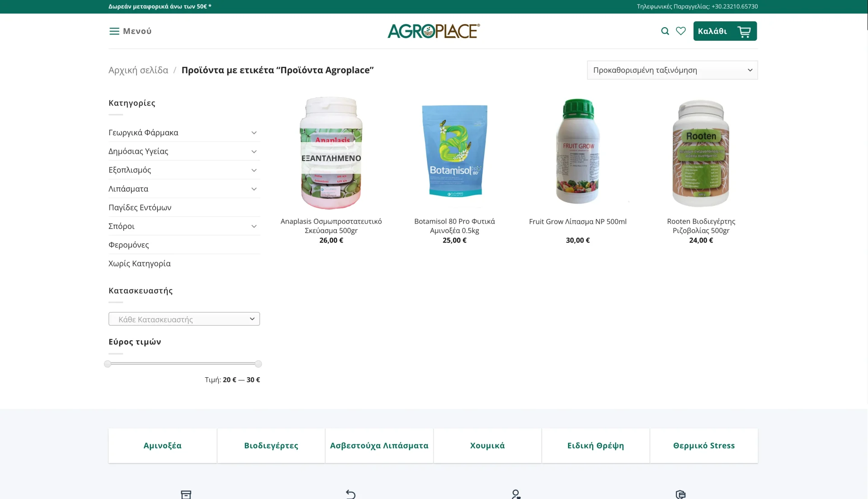Viewport: 868px width, 499px height.
Task: Open the Αρχική σελίδα breadcrumb link
Action: coord(138,70)
